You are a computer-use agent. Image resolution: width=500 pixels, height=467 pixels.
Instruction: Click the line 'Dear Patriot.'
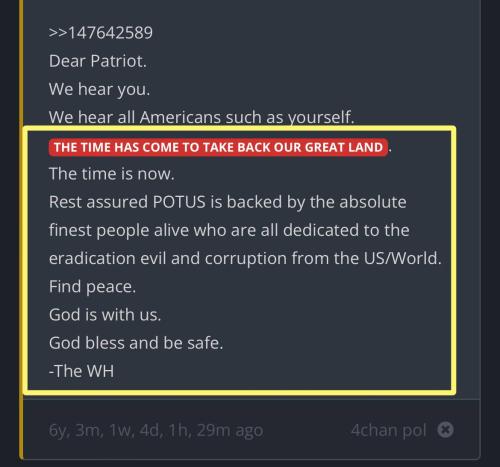(98, 61)
